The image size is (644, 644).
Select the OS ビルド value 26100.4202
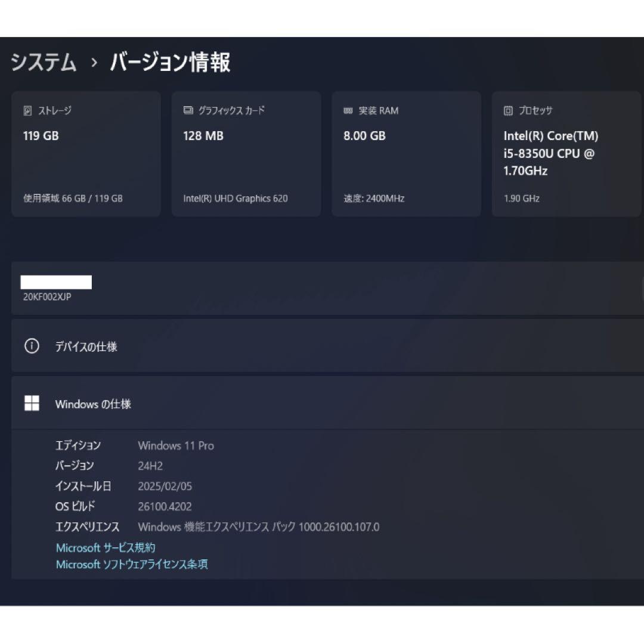click(x=165, y=506)
